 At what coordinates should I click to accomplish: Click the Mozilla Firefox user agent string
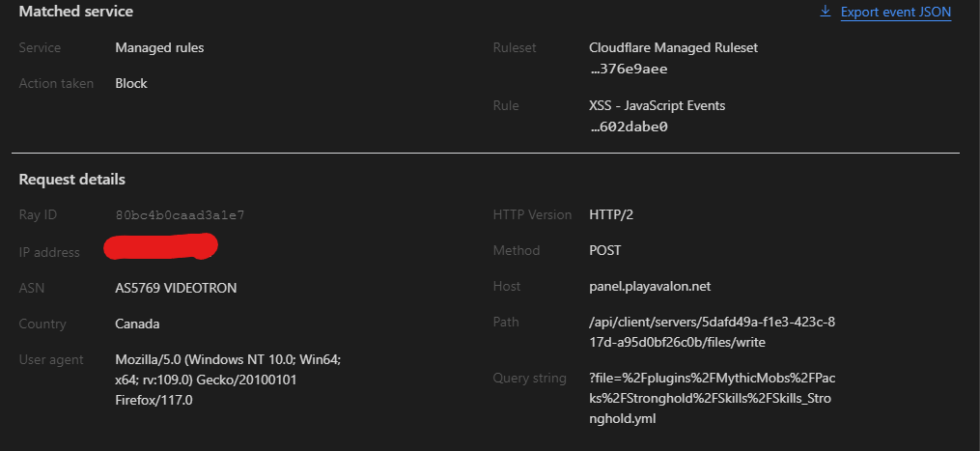tap(227, 380)
